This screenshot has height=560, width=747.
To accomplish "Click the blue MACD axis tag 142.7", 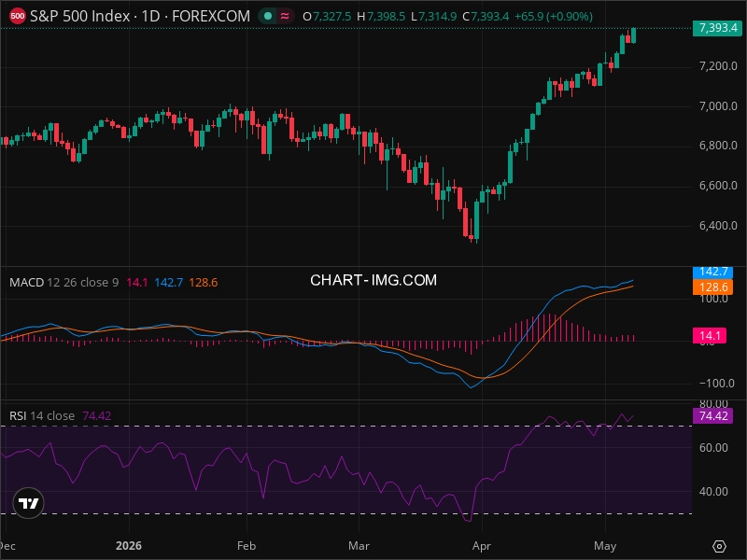I will tap(712, 272).
